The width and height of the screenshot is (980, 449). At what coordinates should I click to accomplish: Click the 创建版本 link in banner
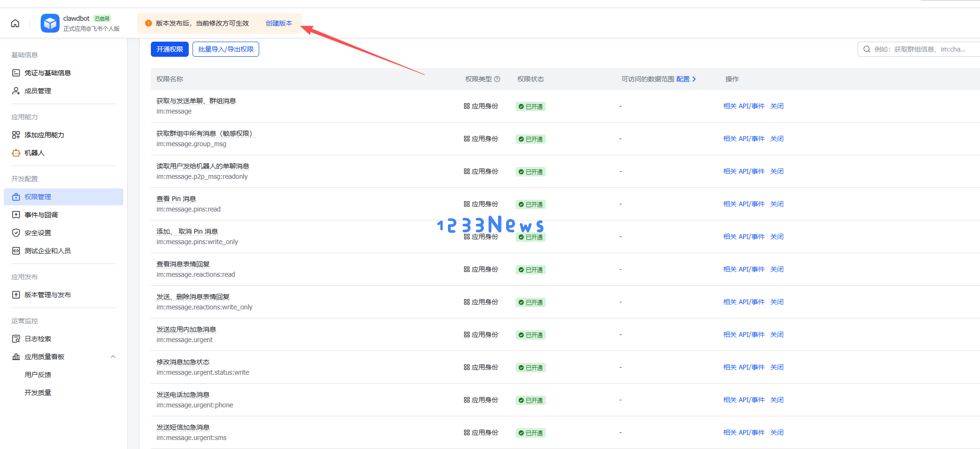click(x=279, y=23)
